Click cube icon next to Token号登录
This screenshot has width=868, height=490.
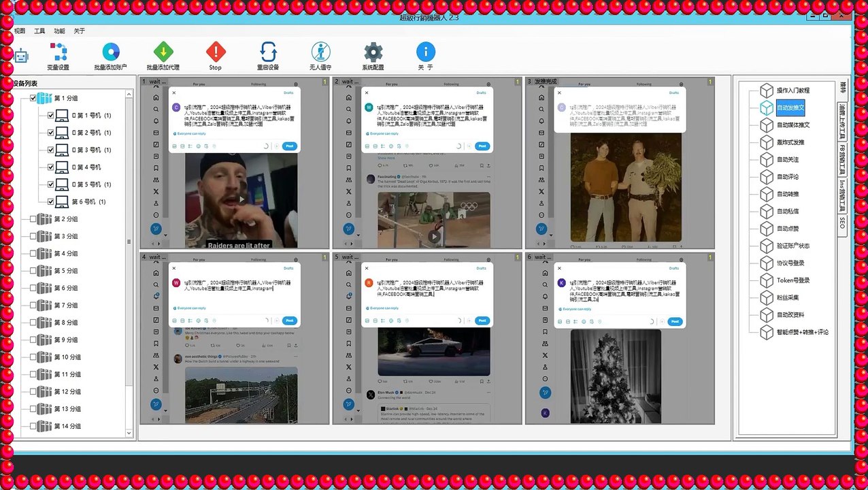click(767, 280)
